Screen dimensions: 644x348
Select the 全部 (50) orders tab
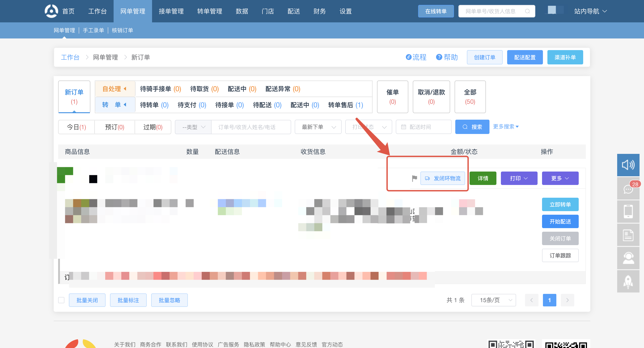(470, 97)
